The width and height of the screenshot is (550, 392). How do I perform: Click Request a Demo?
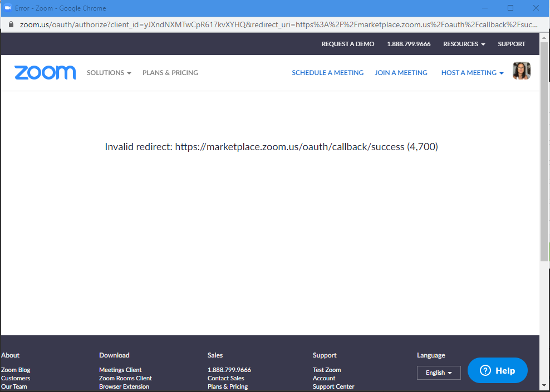coord(347,44)
